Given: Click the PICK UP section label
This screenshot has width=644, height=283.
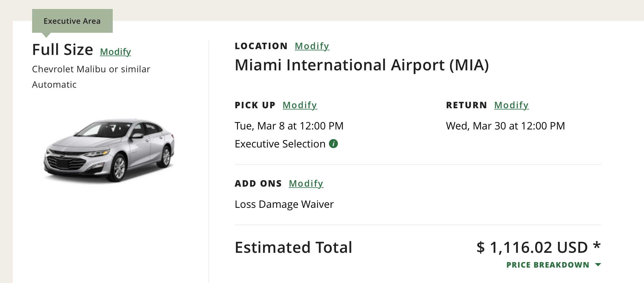Looking at the screenshot, I should (x=255, y=105).
